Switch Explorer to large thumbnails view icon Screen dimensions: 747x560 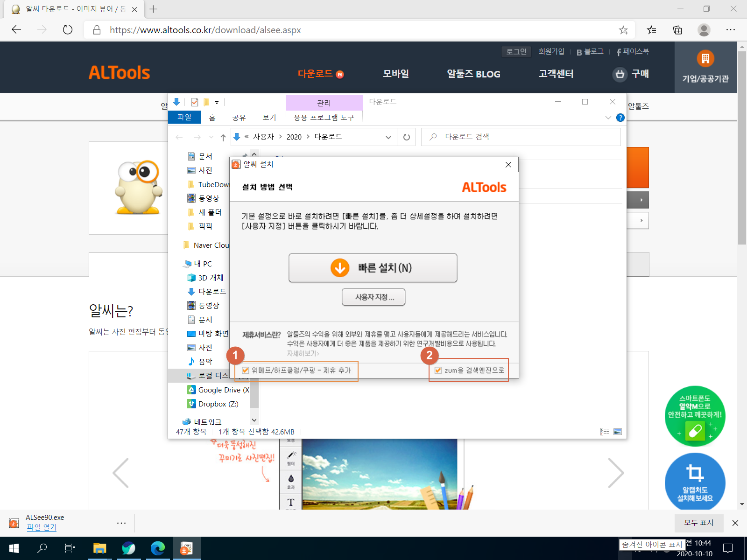click(618, 432)
